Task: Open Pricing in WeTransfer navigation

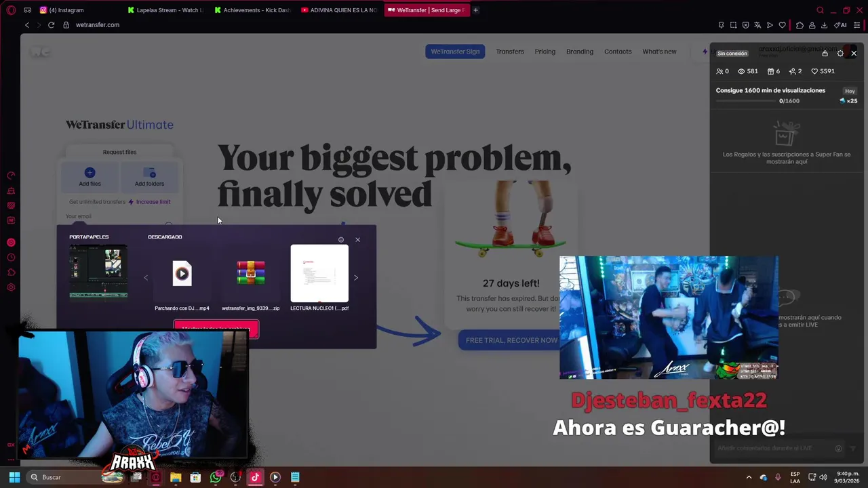Action: (x=545, y=52)
